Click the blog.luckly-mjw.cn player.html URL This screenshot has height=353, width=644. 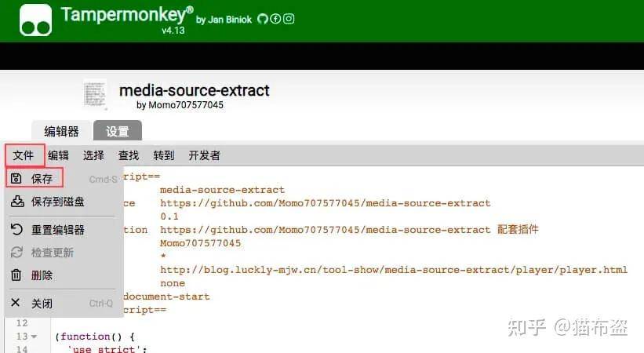point(394,270)
